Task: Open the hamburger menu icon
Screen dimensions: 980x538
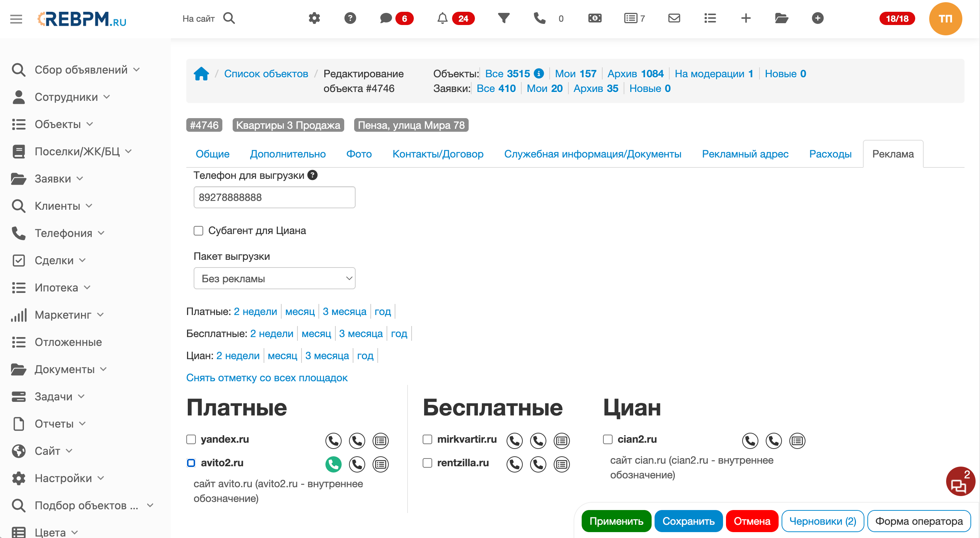Action: (16, 19)
